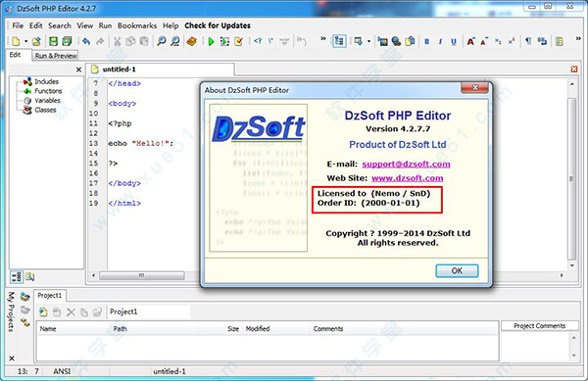Open the Help menu
This screenshot has width=588, height=381.
pos(171,25)
